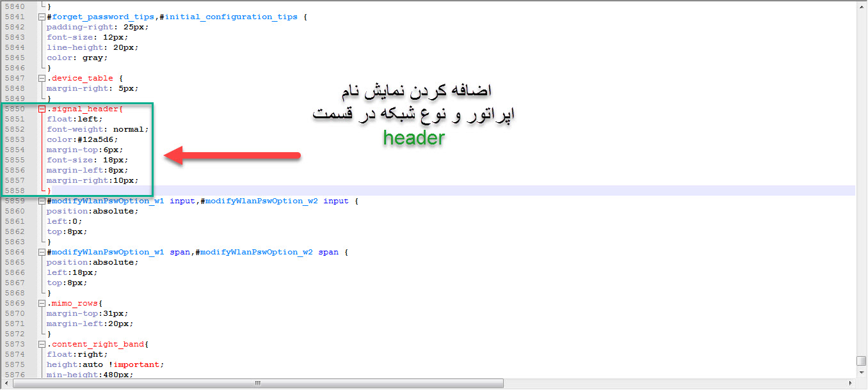Click line number 5853 in the margin
This screenshot has height=390, width=868.
point(14,139)
